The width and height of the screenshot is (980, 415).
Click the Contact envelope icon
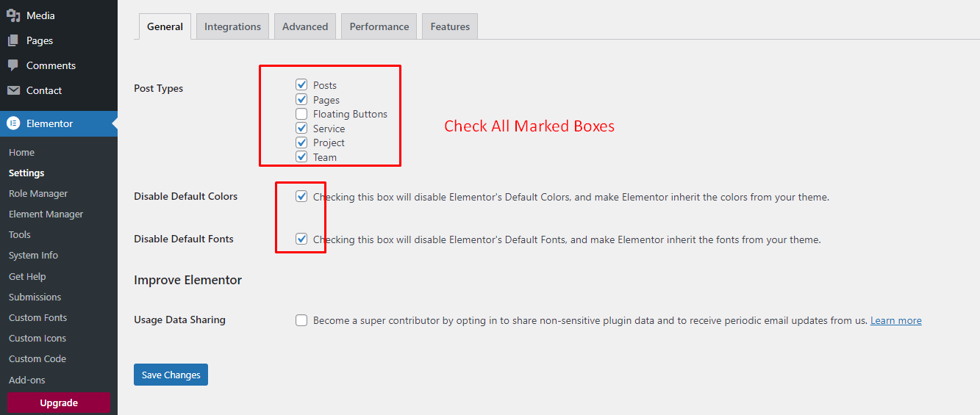coord(13,90)
